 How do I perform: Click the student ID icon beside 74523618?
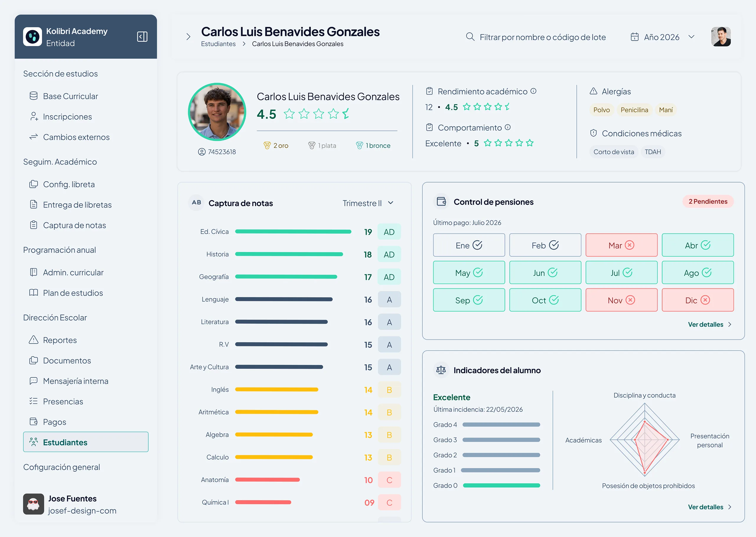201,152
